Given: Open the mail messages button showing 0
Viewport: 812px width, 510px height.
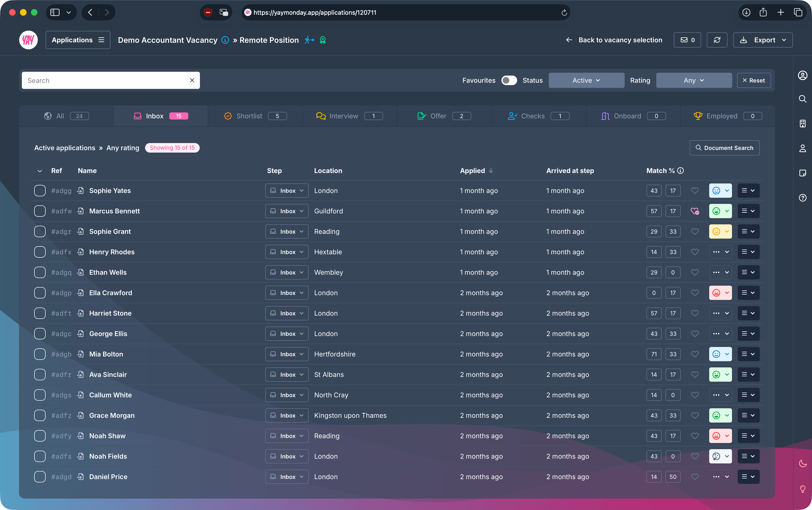Looking at the screenshot, I should [687, 40].
